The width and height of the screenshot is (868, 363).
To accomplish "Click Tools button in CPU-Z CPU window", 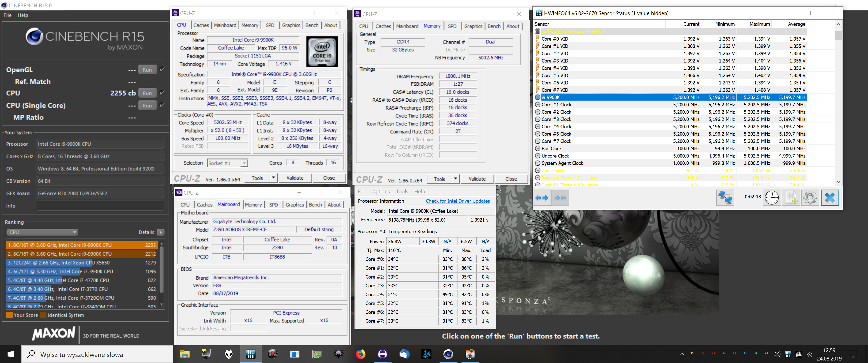I will point(257,178).
